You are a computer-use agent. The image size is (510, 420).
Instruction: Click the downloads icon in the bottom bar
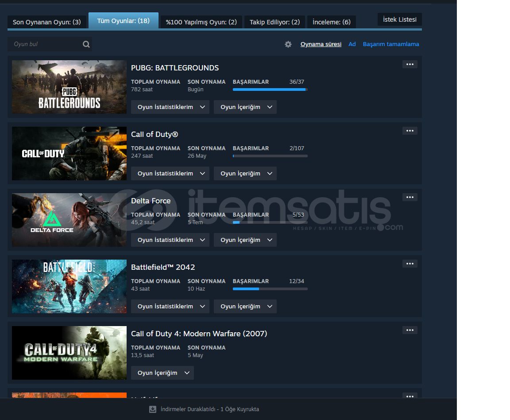153,409
